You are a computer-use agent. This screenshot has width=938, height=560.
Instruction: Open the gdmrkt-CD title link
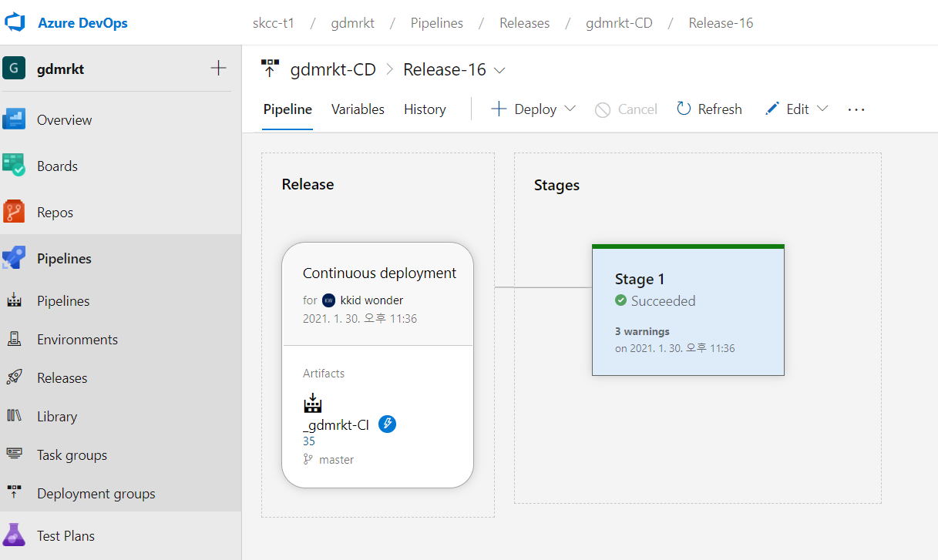(333, 69)
